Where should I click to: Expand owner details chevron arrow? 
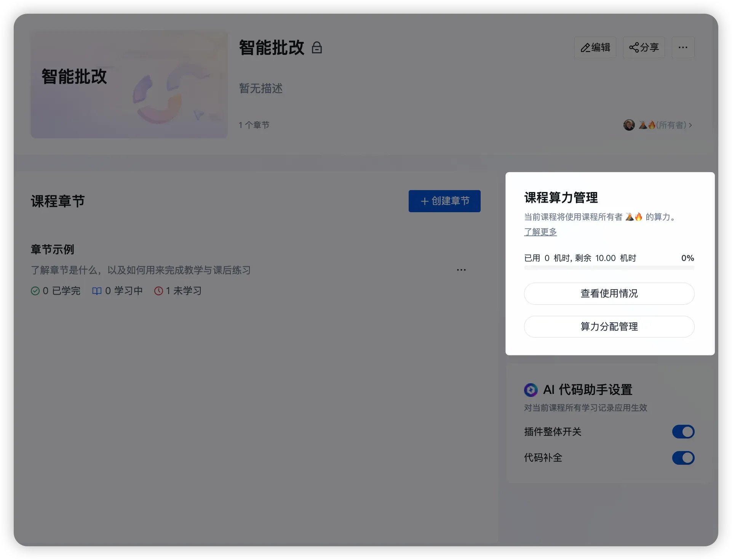point(690,125)
